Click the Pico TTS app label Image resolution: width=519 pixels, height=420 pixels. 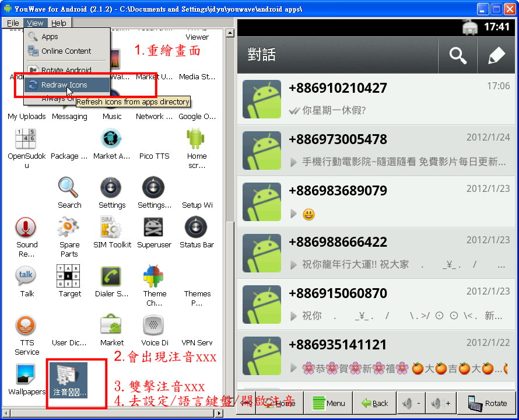(155, 156)
